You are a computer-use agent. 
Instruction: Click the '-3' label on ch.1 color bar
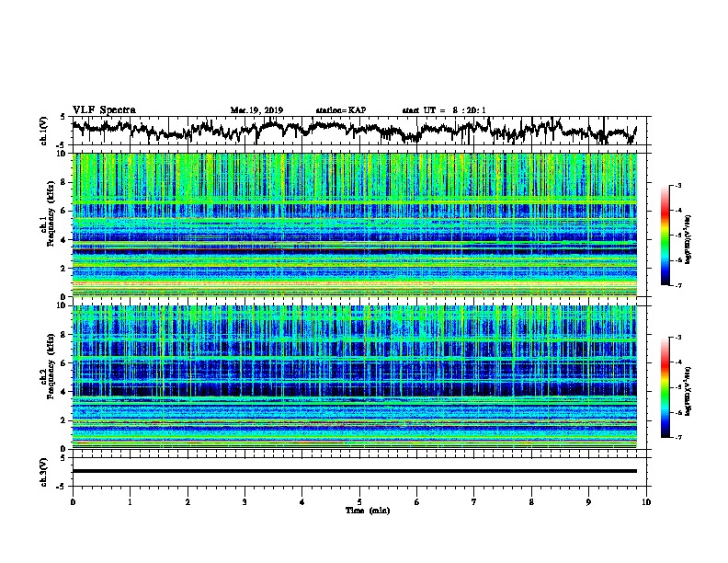[677, 185]
